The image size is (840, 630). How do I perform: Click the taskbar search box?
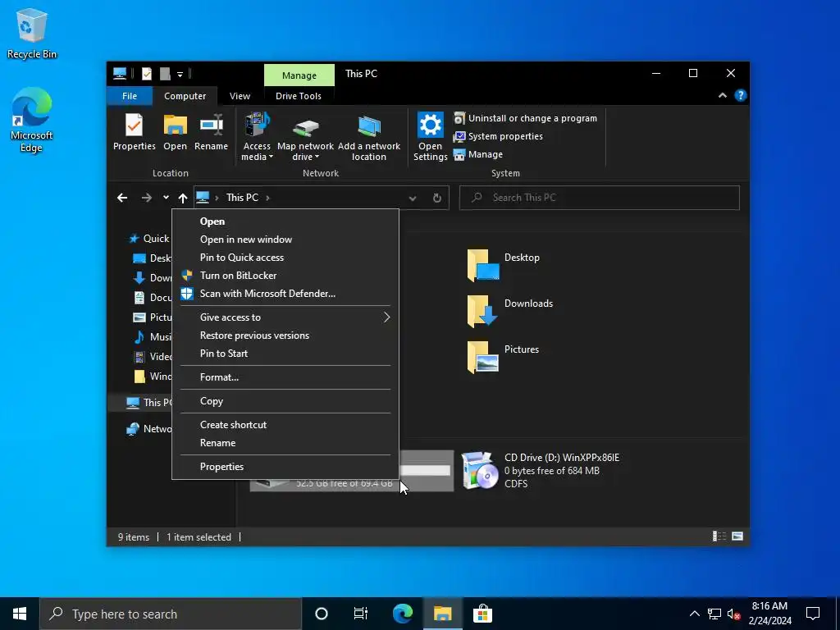pyautogui.click(x=171, y=614)
